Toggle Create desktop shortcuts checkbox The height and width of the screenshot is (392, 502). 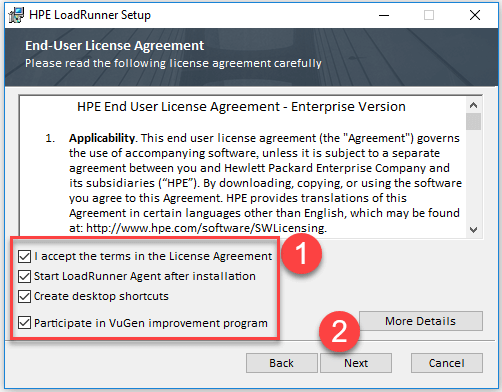pos(25,296)
